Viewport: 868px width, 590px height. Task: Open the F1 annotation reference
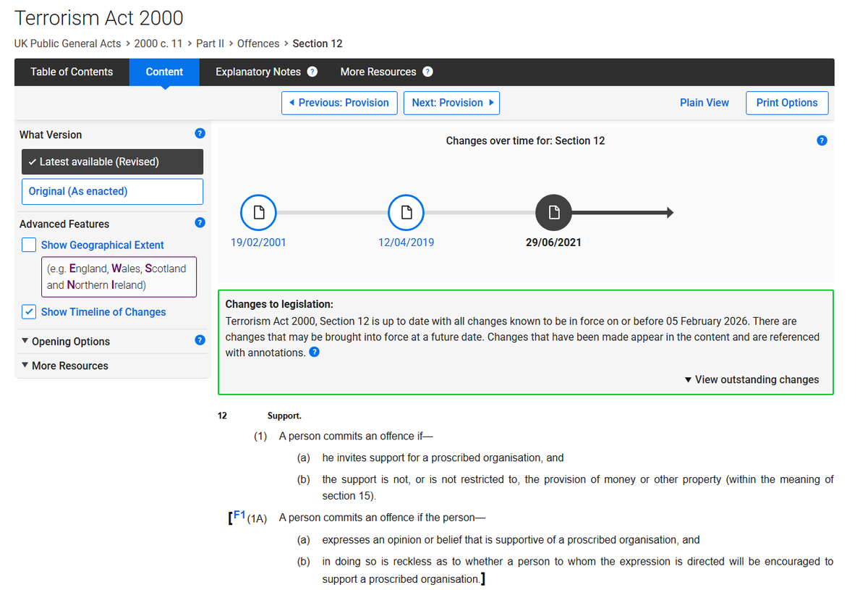[239, 515]
